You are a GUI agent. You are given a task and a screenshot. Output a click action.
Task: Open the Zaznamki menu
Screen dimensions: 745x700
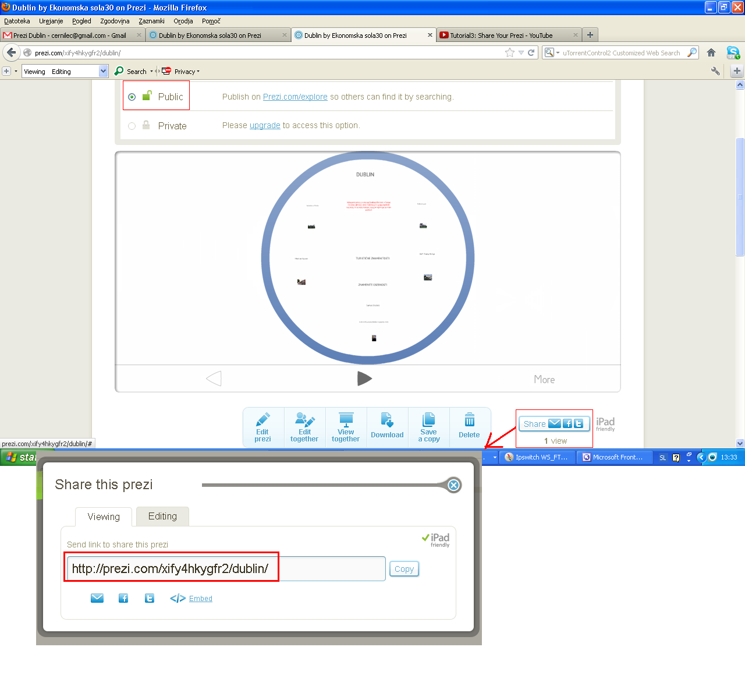click(151, 21)
